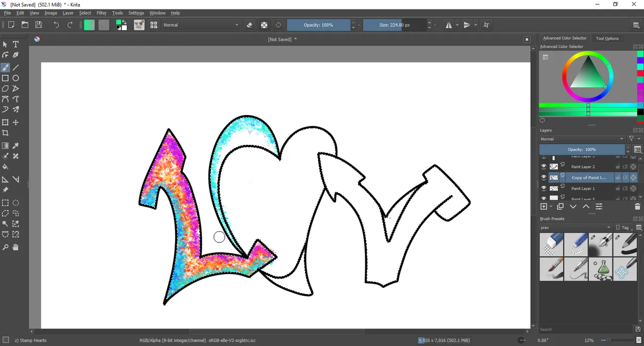This screenshot has width=644, height=346.
Task: Select the Move tool
Action: pos(16,122)
